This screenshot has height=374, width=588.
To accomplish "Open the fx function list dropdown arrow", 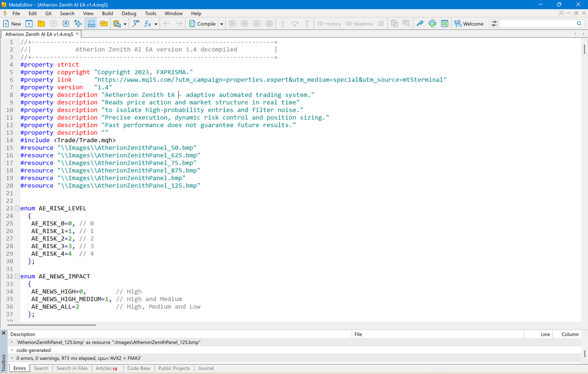I will tap(156, 24).
